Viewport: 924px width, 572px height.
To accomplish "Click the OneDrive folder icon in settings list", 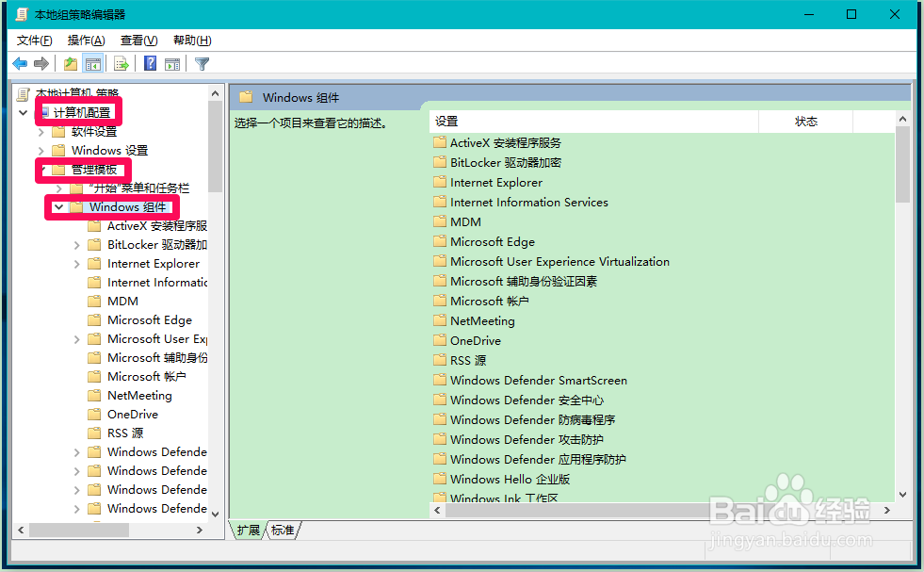I will [440, 340].
